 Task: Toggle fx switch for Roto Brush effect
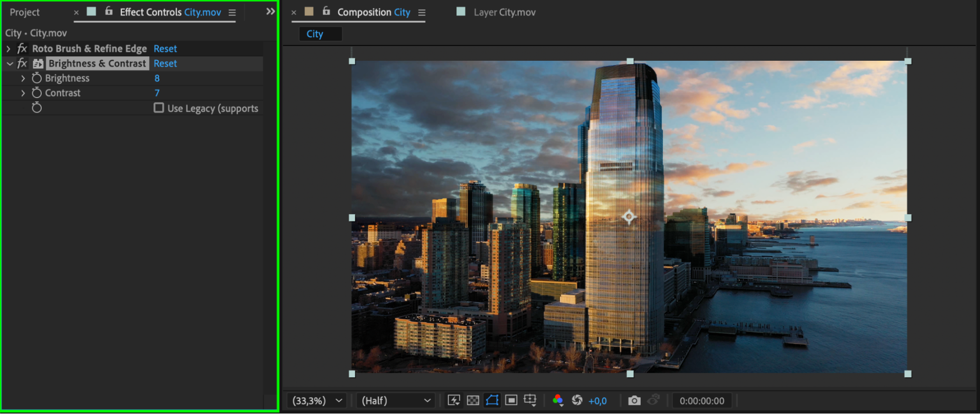[x=22, y=49]
